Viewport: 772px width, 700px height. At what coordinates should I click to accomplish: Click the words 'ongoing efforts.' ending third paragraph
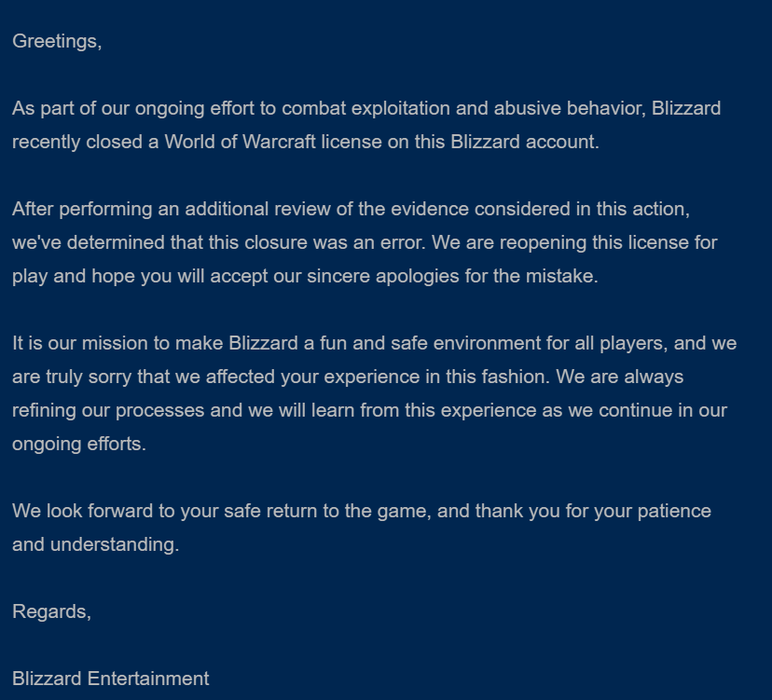click(79, 445)
